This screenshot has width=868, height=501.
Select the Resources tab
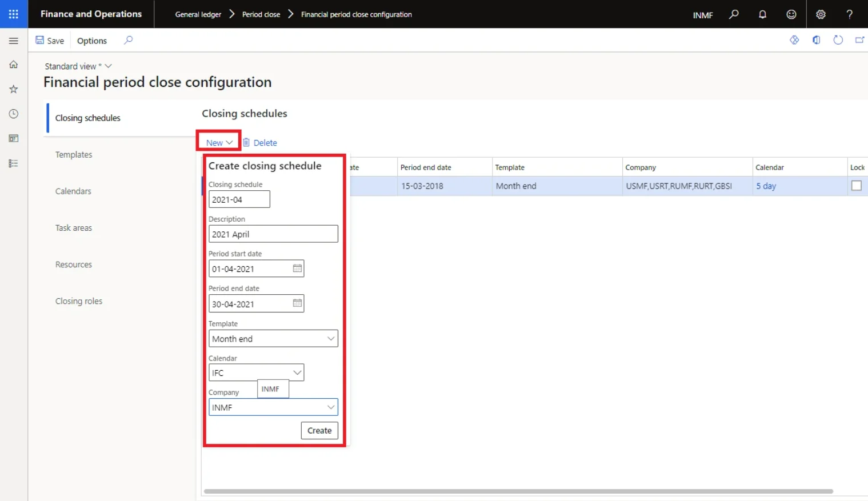[x=74, y=264]
